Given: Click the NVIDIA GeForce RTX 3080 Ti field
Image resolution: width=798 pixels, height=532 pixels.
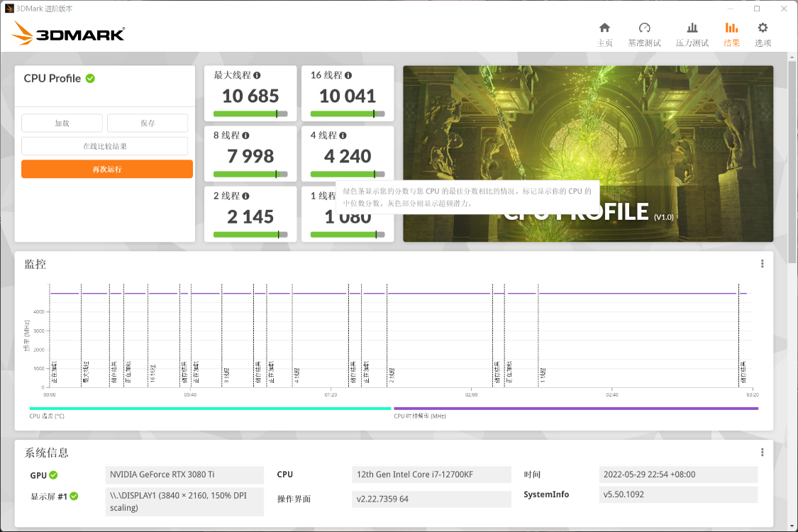Looking at the screenshot, I should pyautogui.click(x=184, y=475).
